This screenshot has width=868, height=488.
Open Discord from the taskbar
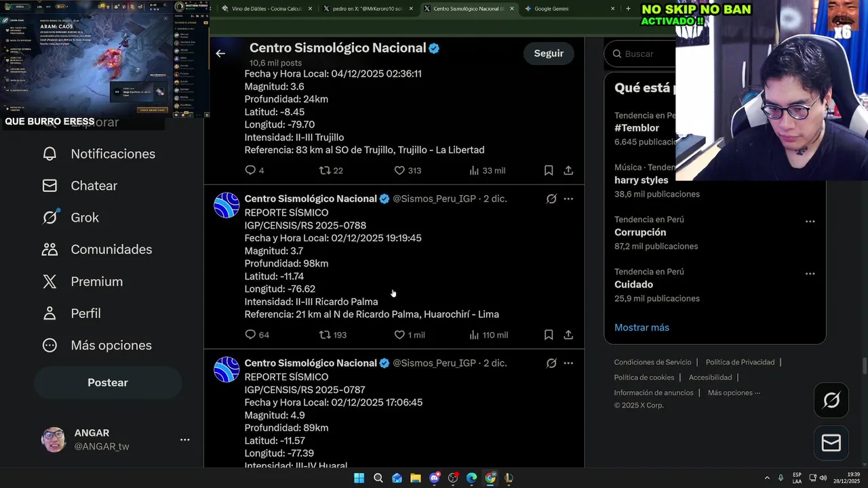coord(435,478)
